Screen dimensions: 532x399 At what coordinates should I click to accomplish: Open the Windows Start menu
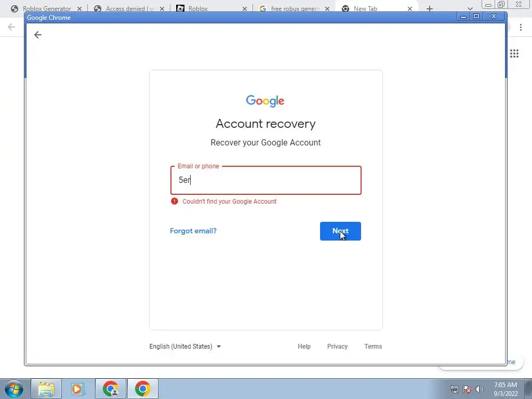(x=14, y=389)
